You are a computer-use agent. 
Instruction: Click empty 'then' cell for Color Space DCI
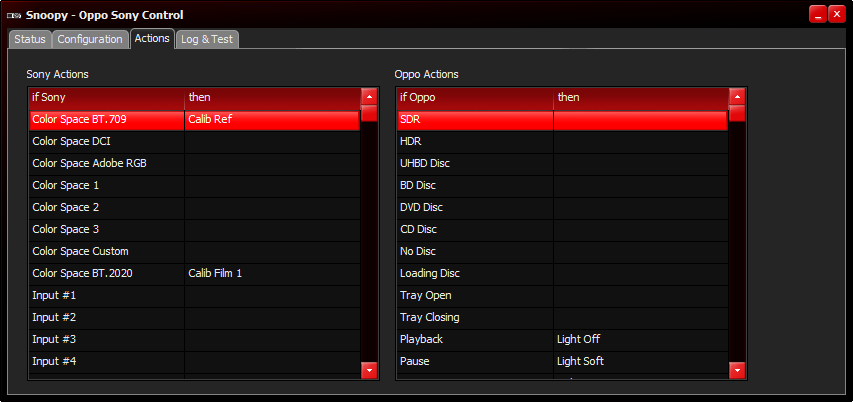pyautogui.click(x=272, y=142)
